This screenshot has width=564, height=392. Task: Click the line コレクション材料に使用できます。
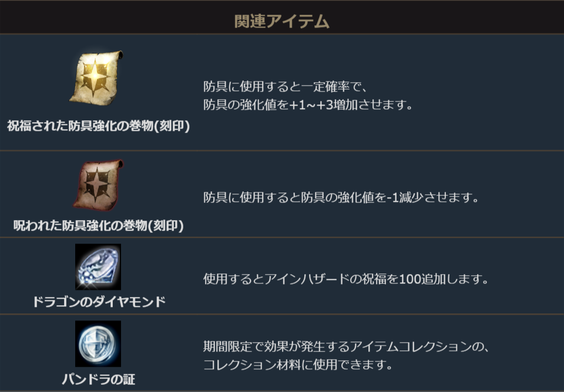(x=297, y=365)
